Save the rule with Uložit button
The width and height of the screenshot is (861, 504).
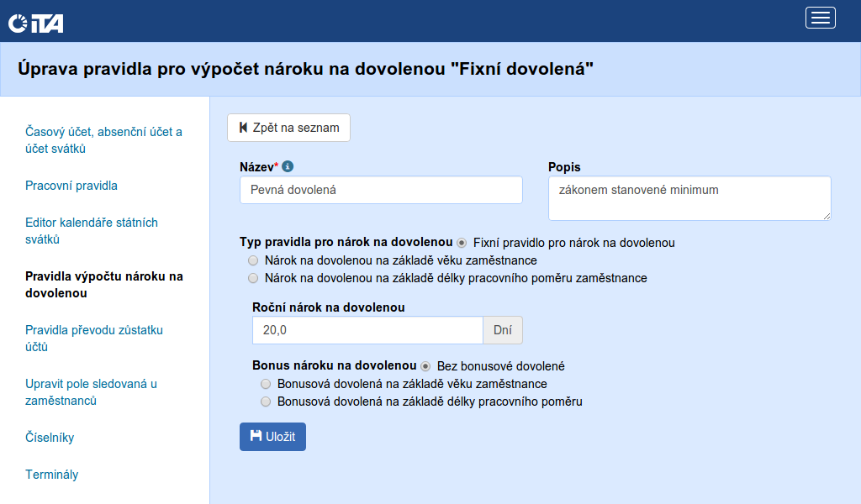pos(272,437)
